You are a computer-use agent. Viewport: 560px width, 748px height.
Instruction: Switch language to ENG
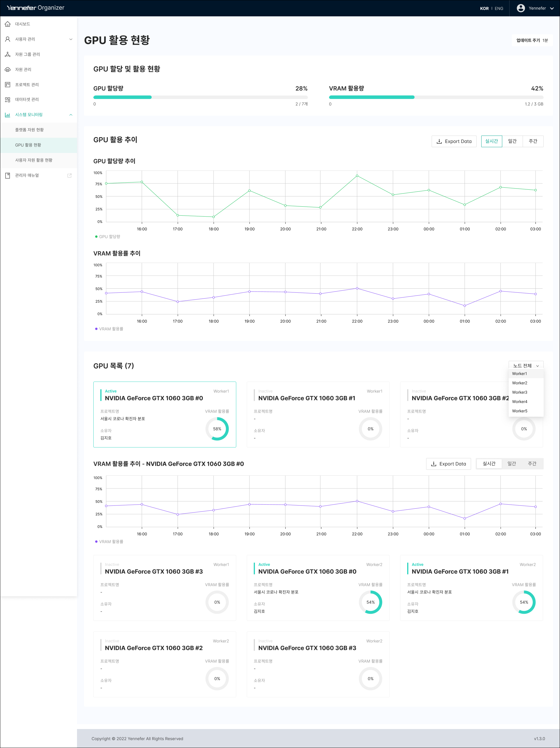coord(499,8)
